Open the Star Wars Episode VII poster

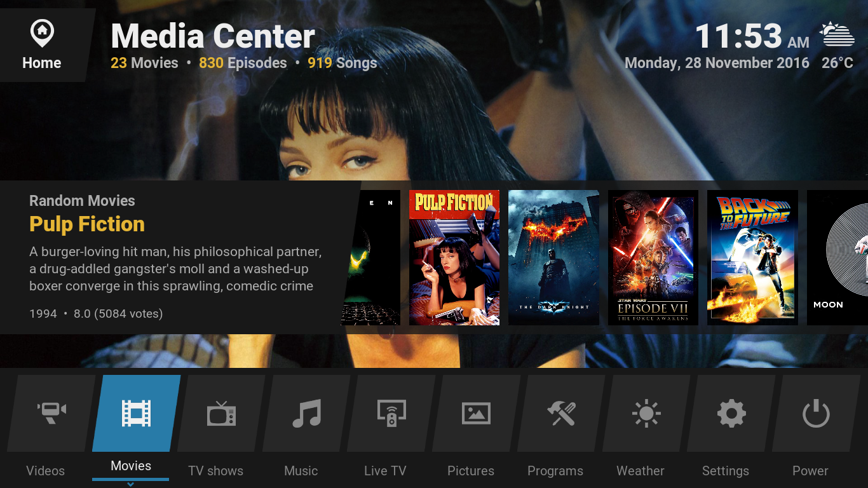(653, 257)
